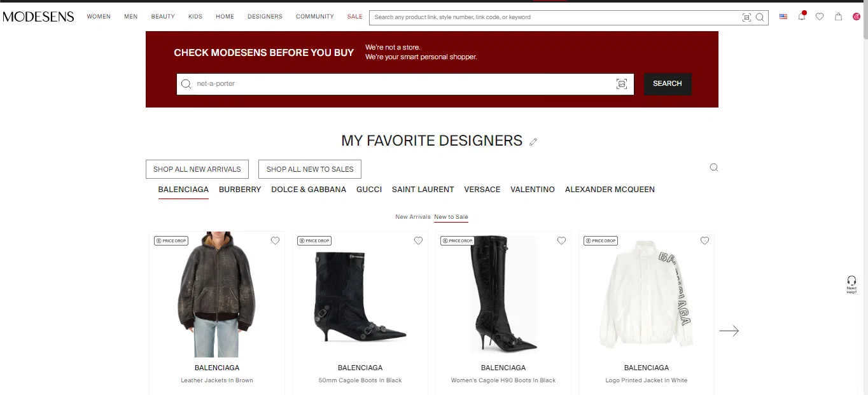
Task: Click the user profile avatar
Action: pos(857,17)
